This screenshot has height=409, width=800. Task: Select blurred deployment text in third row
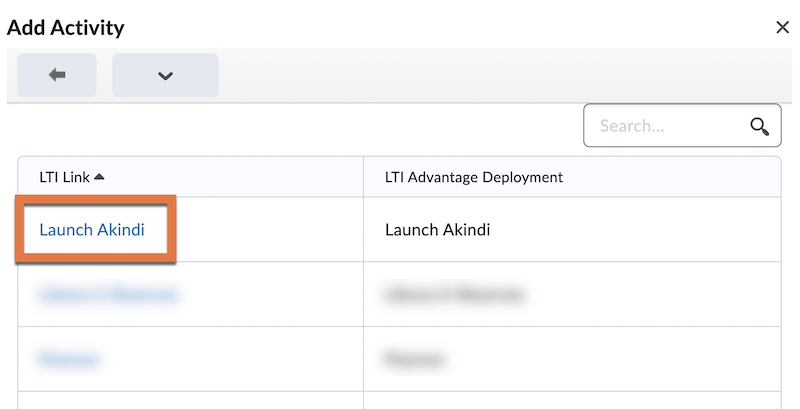415,358
